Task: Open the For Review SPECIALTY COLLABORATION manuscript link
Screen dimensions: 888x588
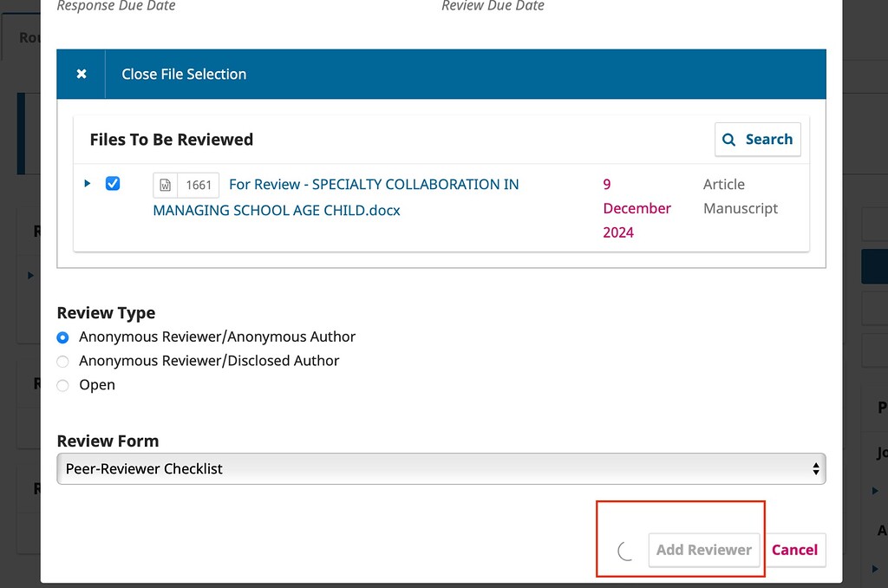Action: [x=373, y=184]
